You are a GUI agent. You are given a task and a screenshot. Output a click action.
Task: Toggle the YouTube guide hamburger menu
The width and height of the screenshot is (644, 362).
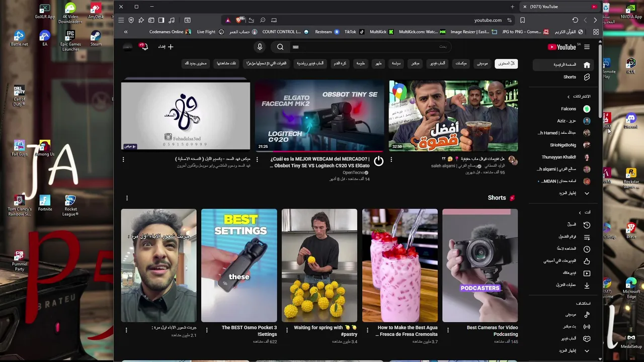click(x=587, y=47)
